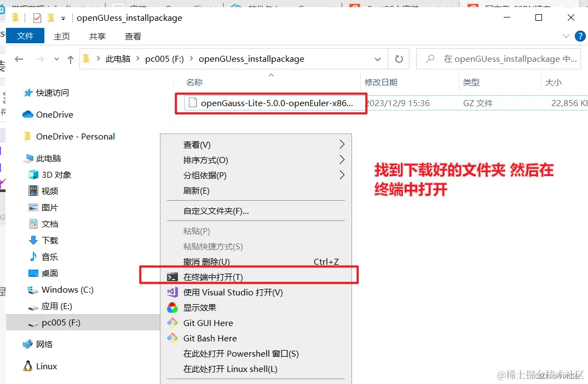Click the back navigation arrow
The width and height of the screenshot is (588, 384).
[x=20, y=59]
